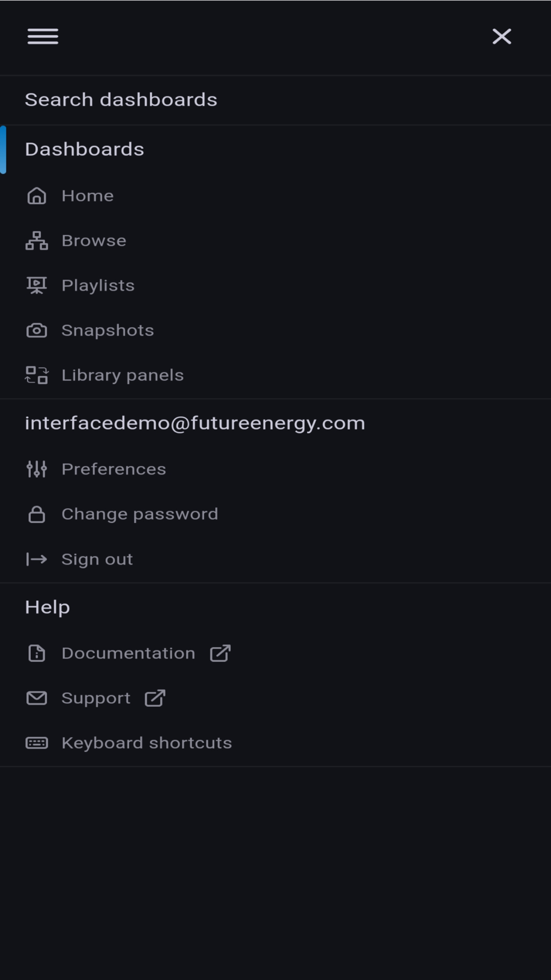Open the Library panels page
The image size is (551, 980).
[122, 375]
